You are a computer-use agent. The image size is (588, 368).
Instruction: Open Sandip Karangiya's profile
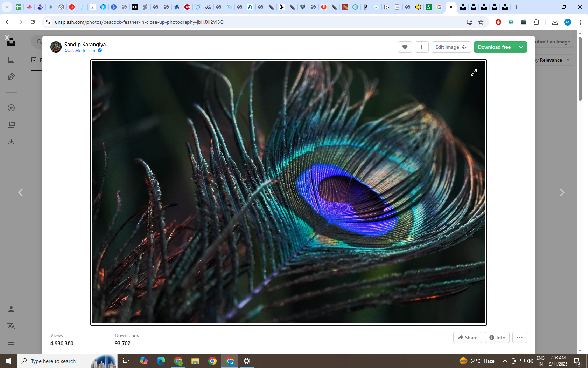(x=85, y=44)
